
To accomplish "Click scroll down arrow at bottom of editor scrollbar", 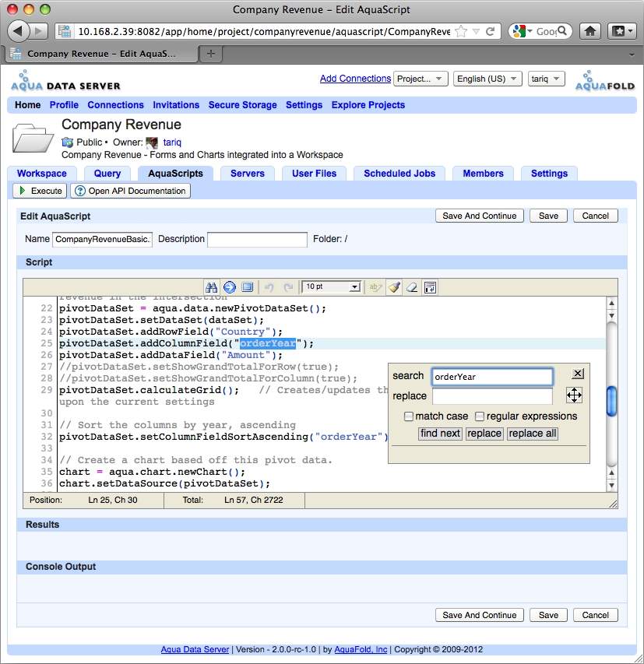I will click(x=611, y=486).
